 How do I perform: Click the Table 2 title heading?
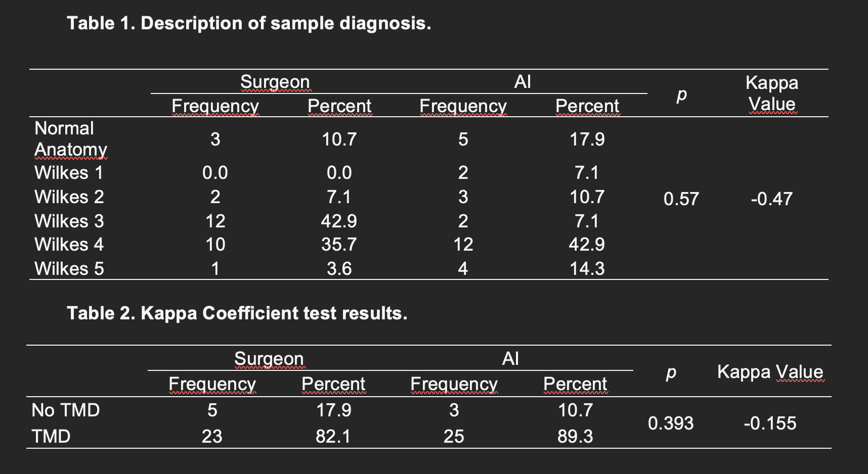[237, 313]
